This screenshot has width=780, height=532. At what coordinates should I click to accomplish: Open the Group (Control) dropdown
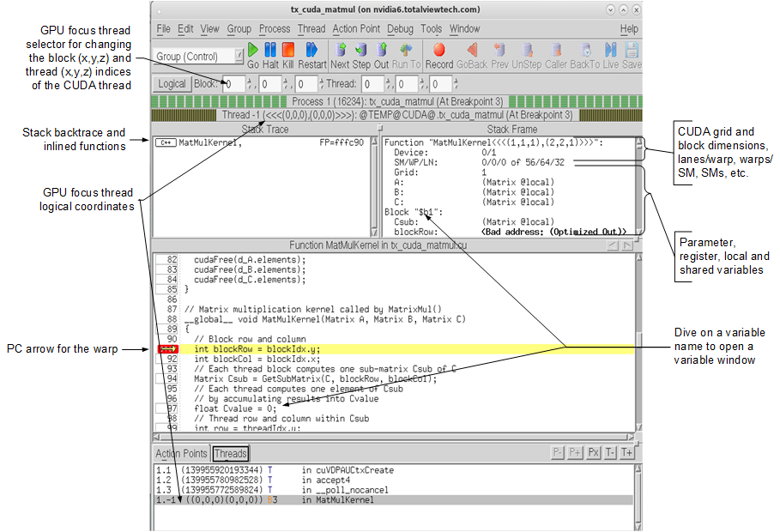(199, 57)
